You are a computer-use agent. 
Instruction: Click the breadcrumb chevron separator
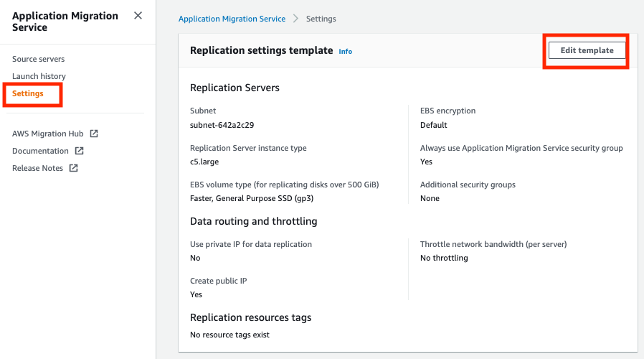pos(295,19)
